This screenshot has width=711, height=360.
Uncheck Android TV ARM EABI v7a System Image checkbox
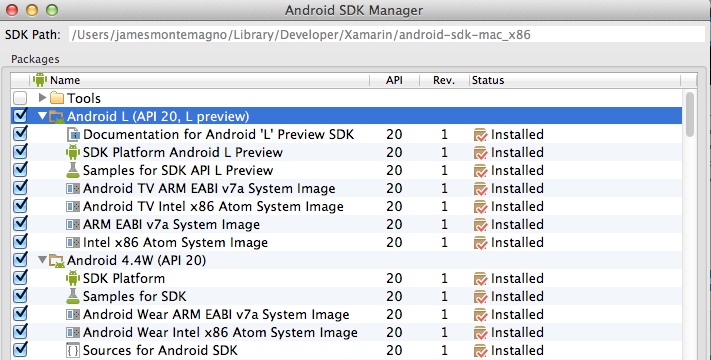[20, 188]
